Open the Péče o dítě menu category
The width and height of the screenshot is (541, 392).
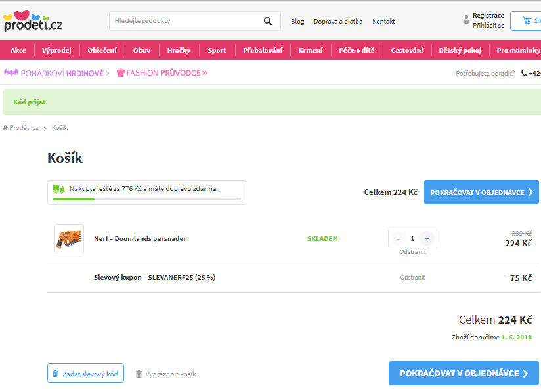[357, 51]
